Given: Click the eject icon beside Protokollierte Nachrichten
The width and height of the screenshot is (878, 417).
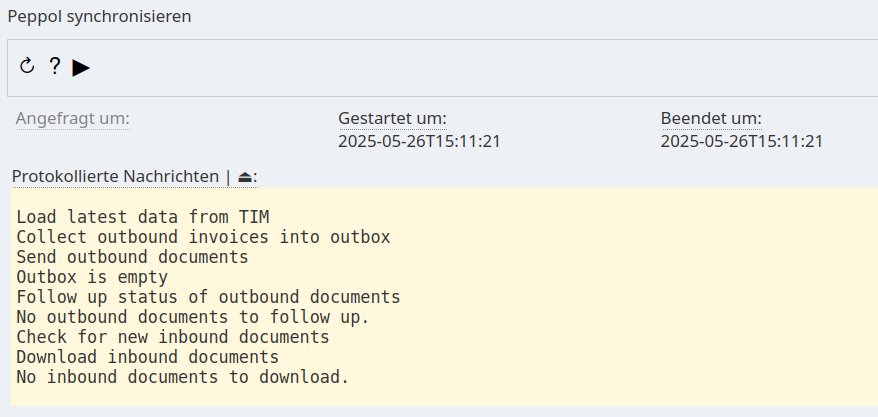Looking at the screenshot, I should tap(245, 177).
